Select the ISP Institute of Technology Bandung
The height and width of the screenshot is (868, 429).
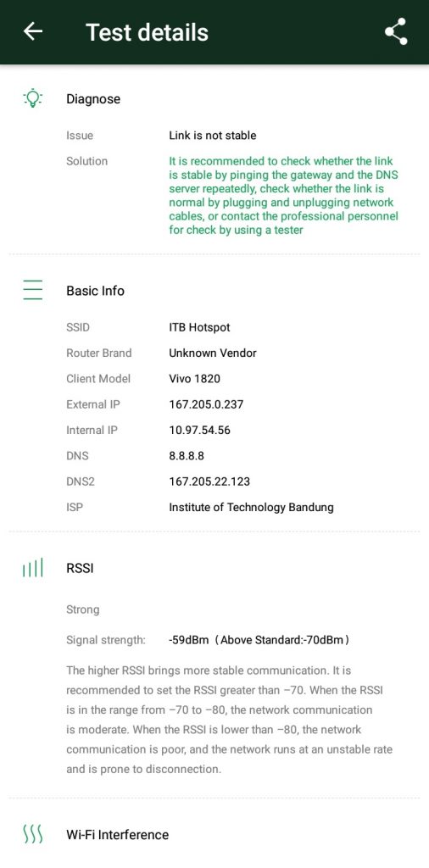[251, 507]
